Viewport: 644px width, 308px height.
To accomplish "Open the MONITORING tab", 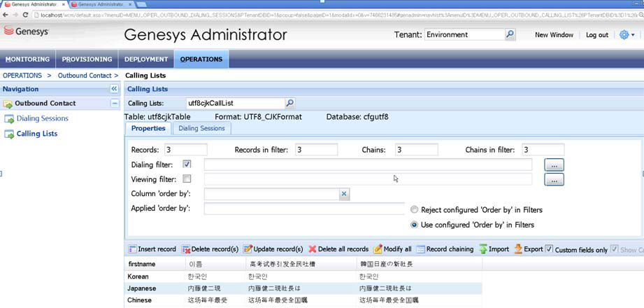I will pos(27,59).
